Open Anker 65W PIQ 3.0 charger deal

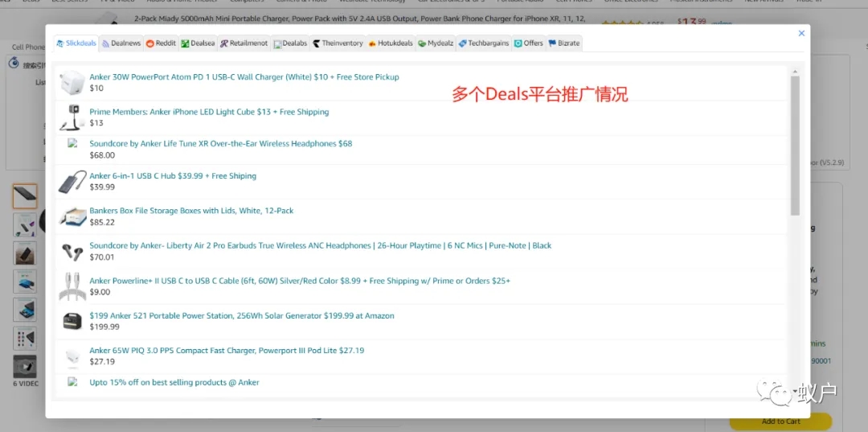tap(227, 351)
